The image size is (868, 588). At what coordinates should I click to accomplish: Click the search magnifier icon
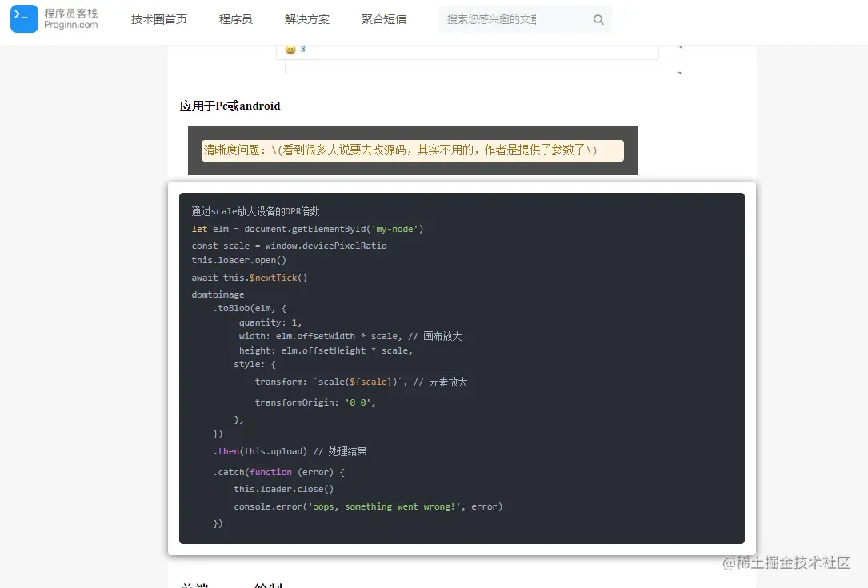598,19
